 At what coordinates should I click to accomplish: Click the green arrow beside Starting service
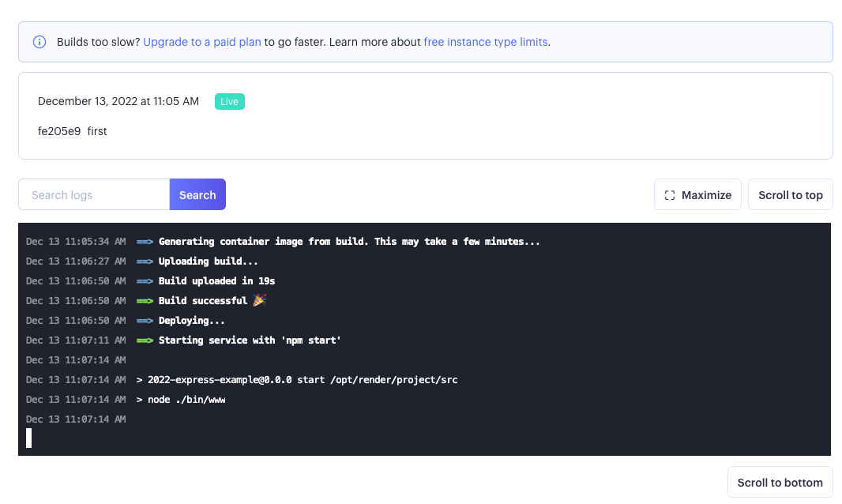[x=145, y=340]
